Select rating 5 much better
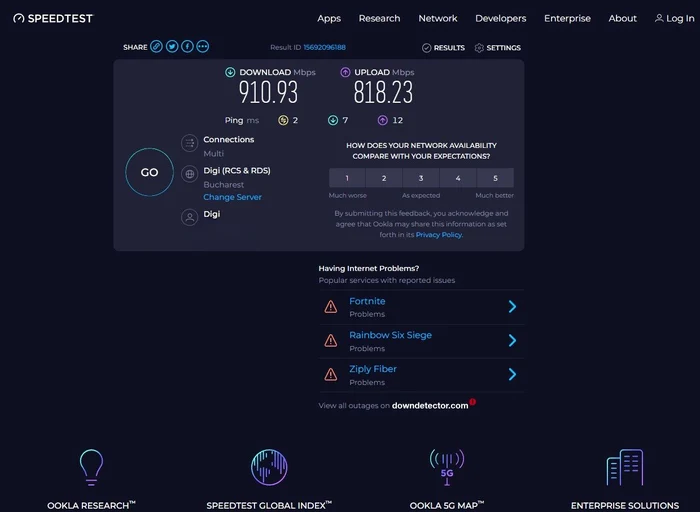The image size is (700, 512). (x=496, y=178)
